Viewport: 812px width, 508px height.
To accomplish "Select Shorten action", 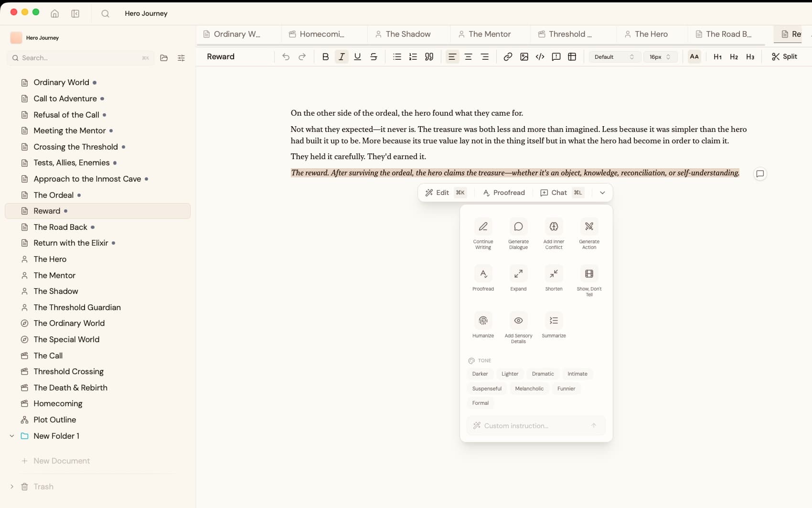I will click(554, 278).
